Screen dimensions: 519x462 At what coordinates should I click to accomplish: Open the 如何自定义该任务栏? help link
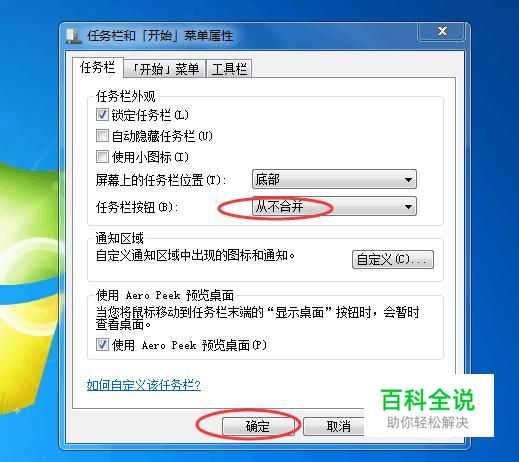click(144, 385)
